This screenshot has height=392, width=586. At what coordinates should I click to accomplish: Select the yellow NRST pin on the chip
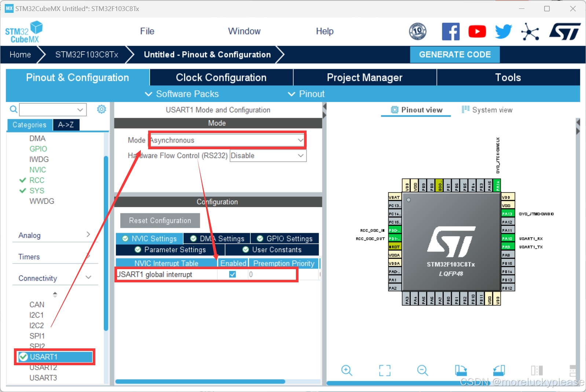pos(395,247)
